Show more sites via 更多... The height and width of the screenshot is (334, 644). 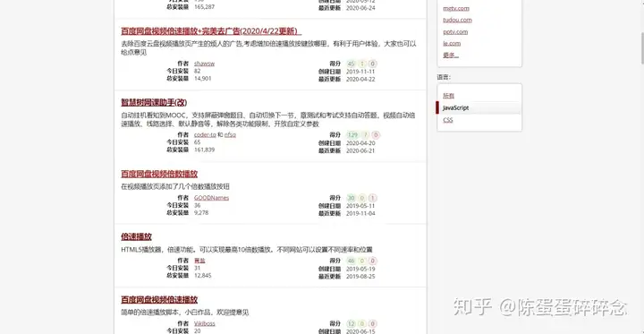pyautogui.click(x=451, y=56)
